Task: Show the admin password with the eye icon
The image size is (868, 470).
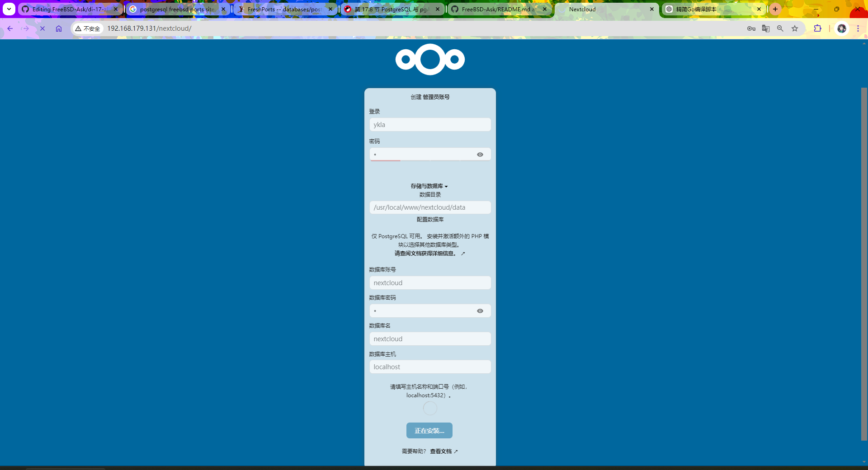Action: (x=480, y=155)
